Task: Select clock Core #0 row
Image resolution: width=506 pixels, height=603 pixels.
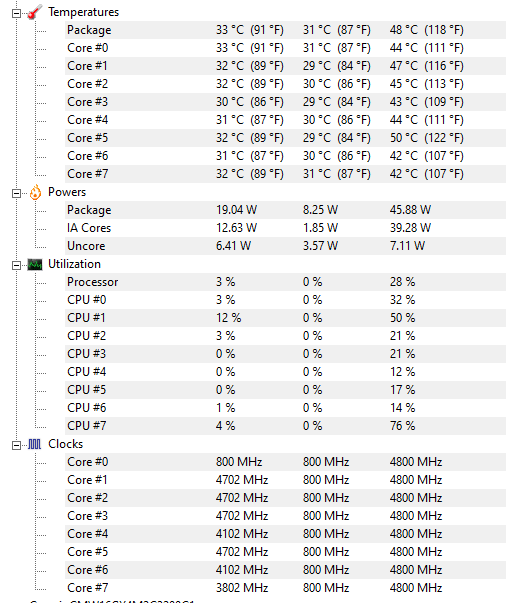Action: (x=285, y=462)
